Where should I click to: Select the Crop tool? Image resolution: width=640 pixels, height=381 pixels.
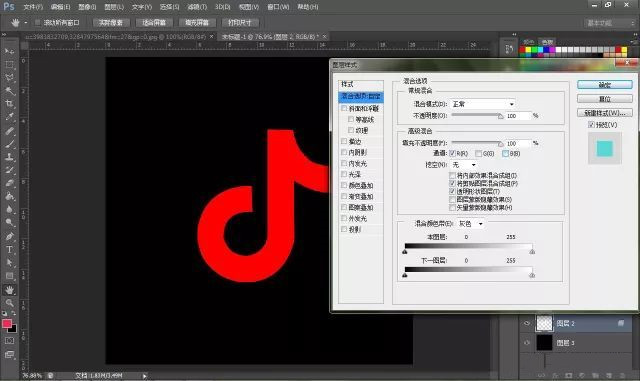[9, 104]
